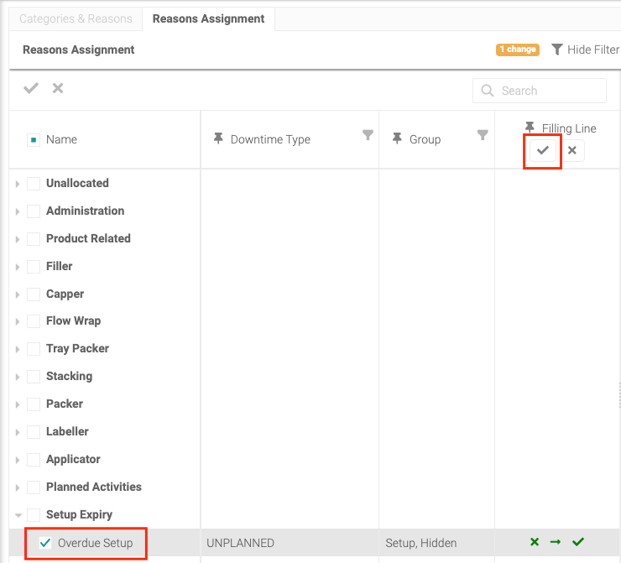The height and width of the screenshot is (563, 621).
Task: Open the orange 1 change badge
Action: [x=517, y=50]
